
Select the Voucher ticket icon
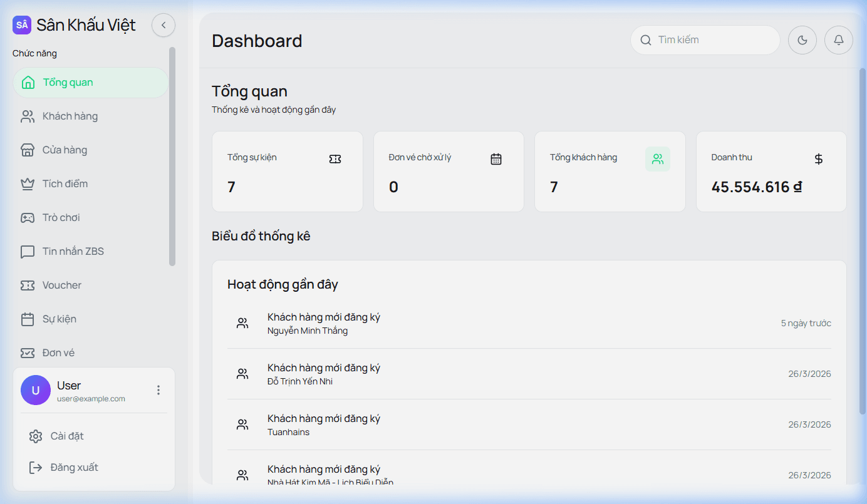[x=27, y=285]
